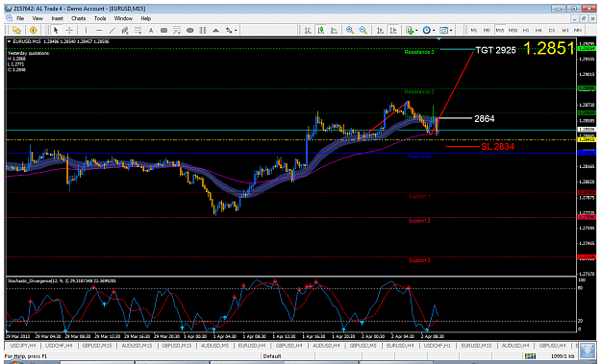Screen dimensions: 601x364
Task: Switch timeframe to D1
Action: point(552,30)
